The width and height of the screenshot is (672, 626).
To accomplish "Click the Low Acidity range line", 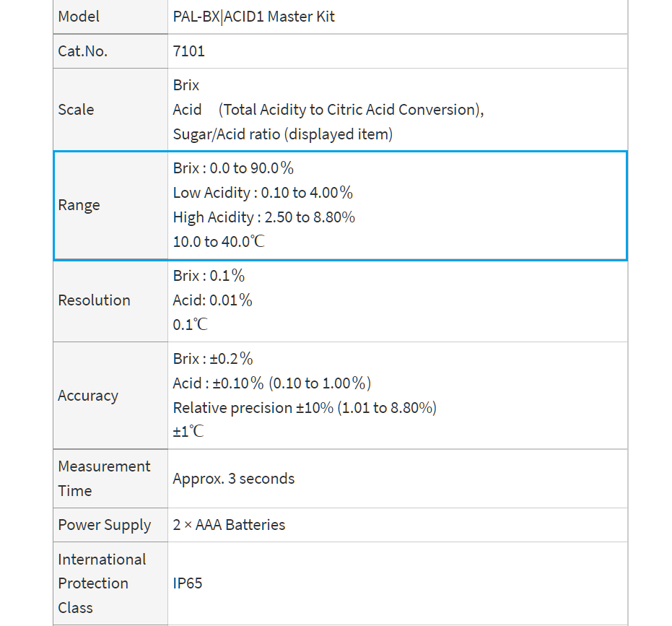I will pyautogui.click(x=263, y=193).
